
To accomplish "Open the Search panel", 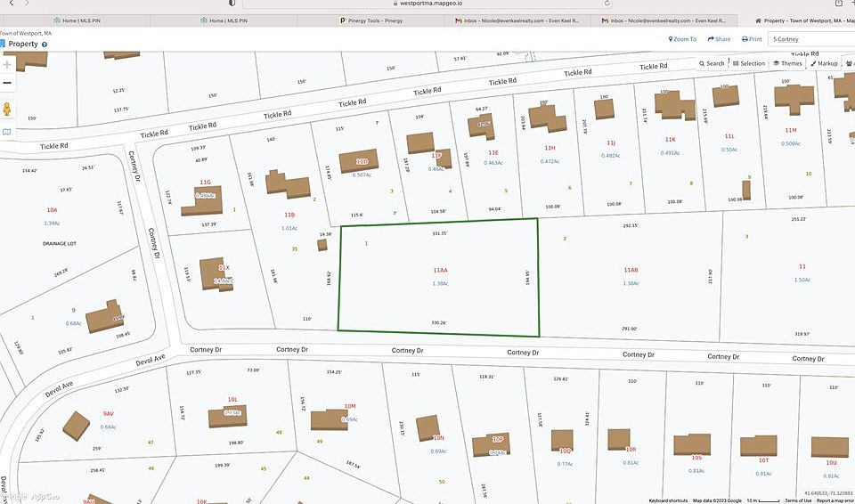I will pyautogui.click(x=712, y=64).
